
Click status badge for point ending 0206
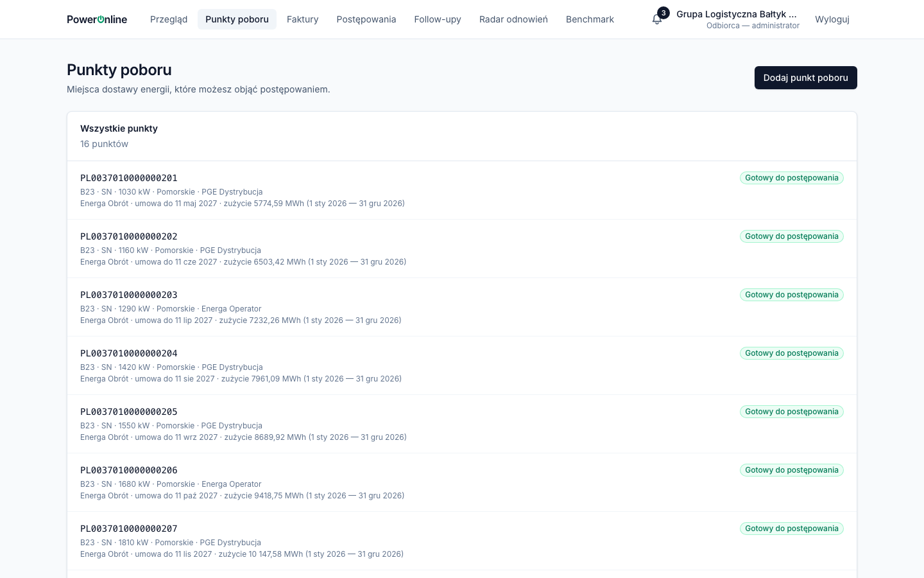click(792, 470)
